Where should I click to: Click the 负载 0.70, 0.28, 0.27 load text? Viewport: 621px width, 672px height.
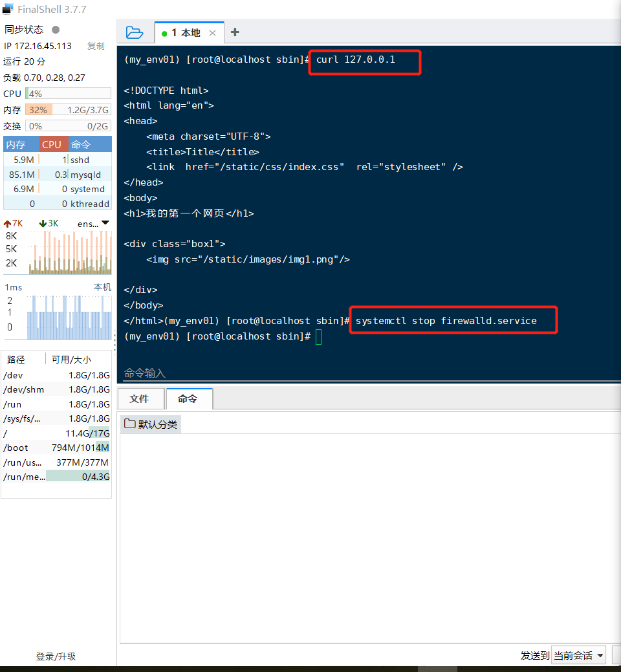pyautogui.click(x=44, y=78)
